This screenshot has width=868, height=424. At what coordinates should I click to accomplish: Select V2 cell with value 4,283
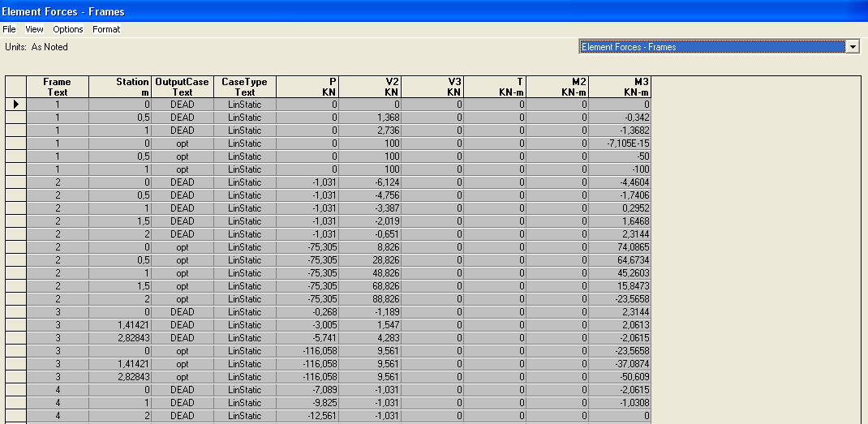371,337
